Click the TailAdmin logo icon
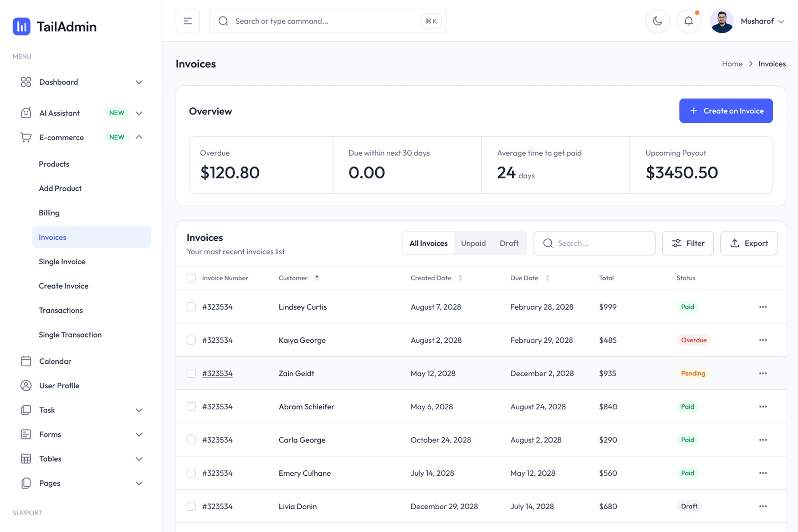 (21, 26)
